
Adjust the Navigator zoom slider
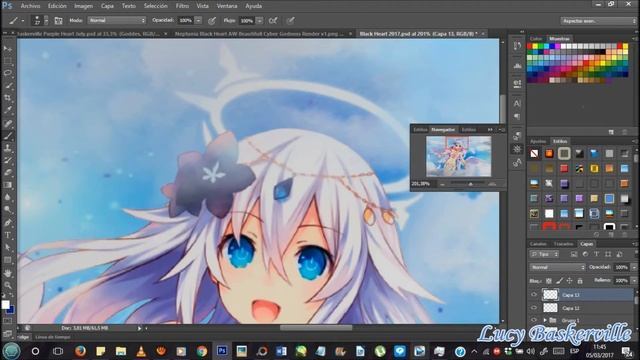coord(471,184)
